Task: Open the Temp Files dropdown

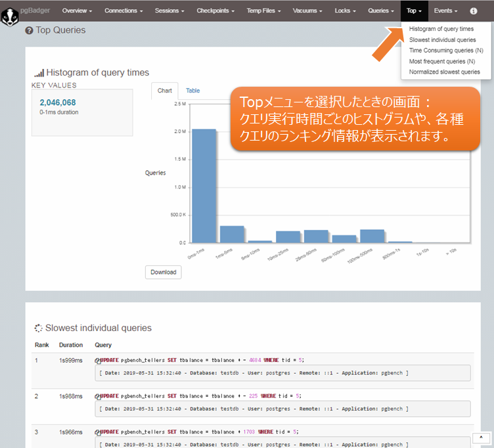Action: pos(263,11)
